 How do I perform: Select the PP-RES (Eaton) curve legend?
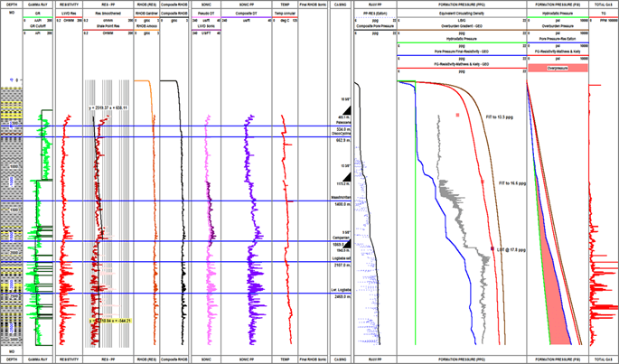375,14
